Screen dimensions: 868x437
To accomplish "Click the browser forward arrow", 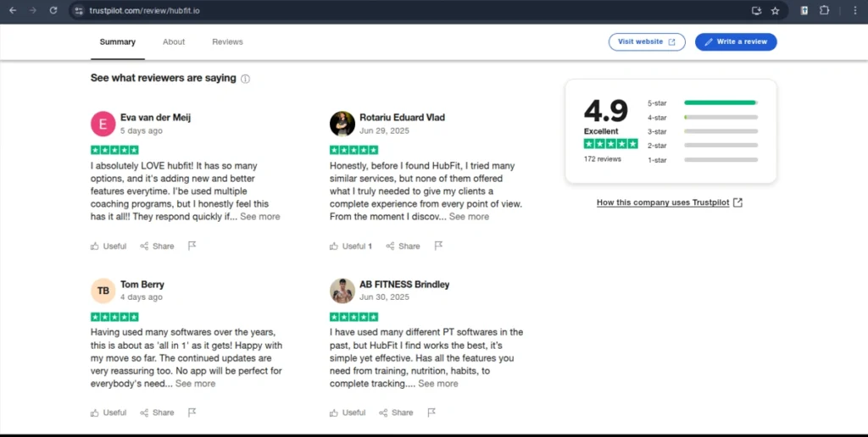I will 33,10.
